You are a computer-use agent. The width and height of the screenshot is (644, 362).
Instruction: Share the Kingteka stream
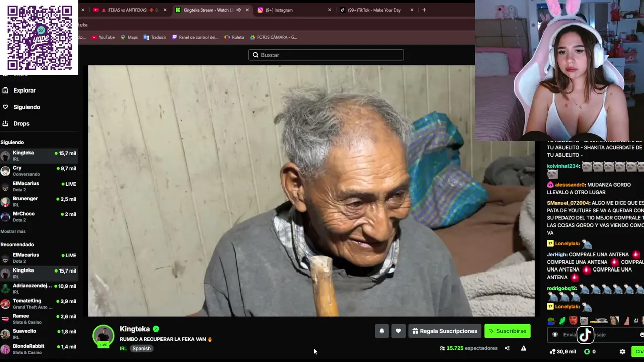pos(507,348)
